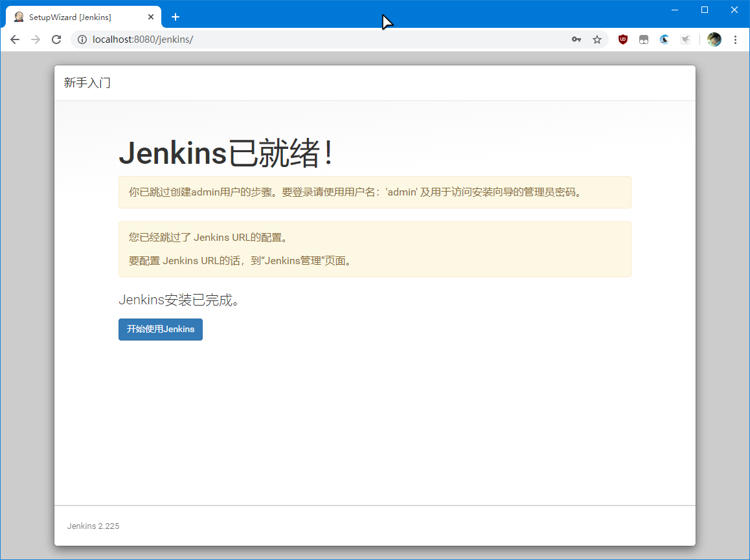Viewport: 750px width, 560px height.
Task: Maximize the Chrome window
Action: coord(705,10)
